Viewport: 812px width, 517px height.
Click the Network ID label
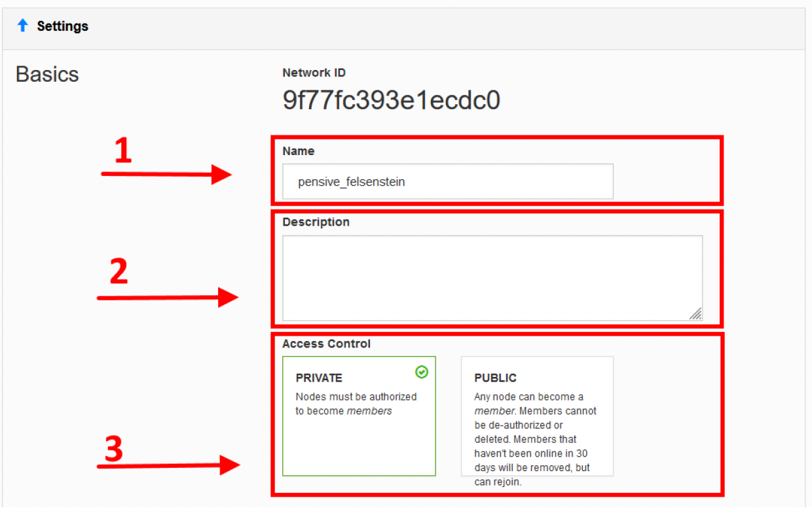point(314,73)
